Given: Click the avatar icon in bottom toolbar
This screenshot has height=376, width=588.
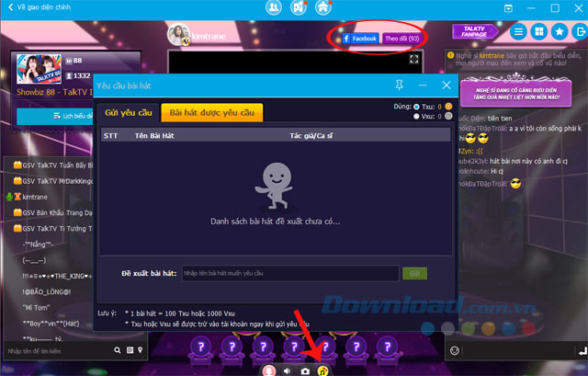Looking at the screenshot, I should (269, 370).
